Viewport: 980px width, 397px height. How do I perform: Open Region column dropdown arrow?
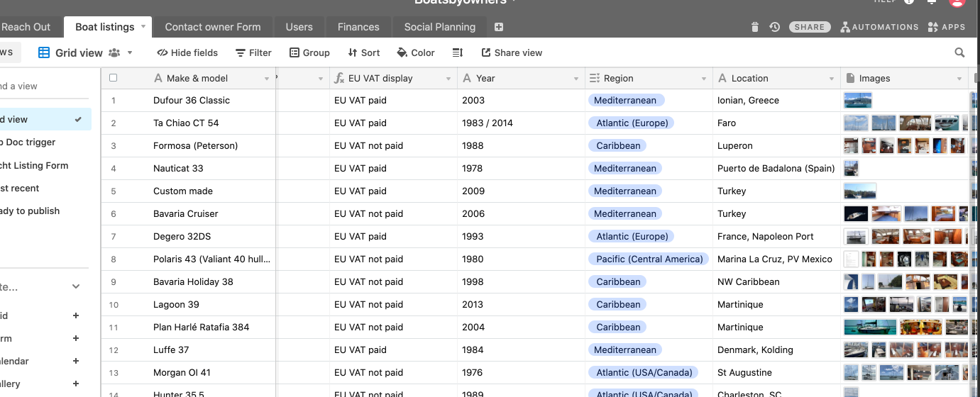pyautogui.click(x=704, y=79)
